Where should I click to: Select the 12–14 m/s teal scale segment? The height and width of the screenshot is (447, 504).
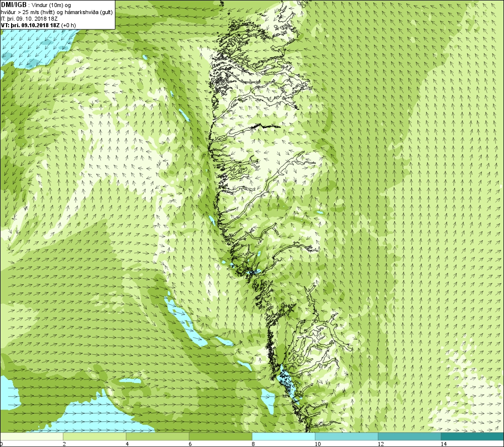[409, 436]
